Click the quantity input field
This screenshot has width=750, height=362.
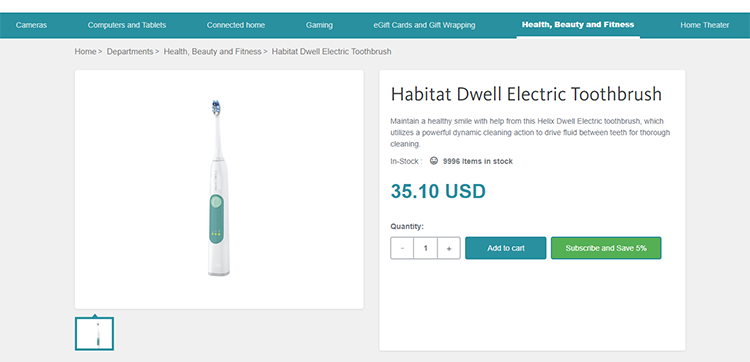coord(425,248)
